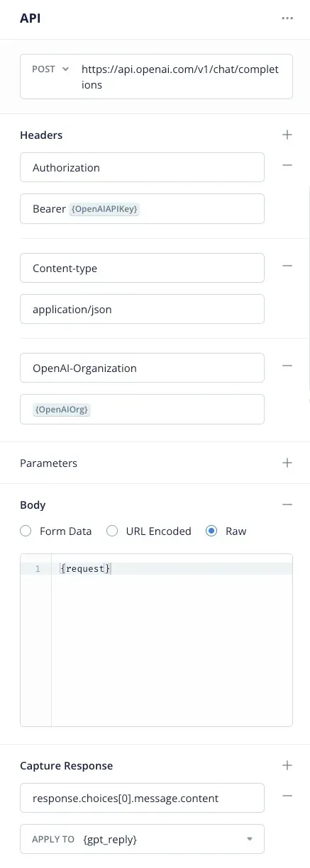The height and width of the screenshot is (868, 310).
Task: Open the APPLY TO variable dropdown
Action: coord(142,839)
